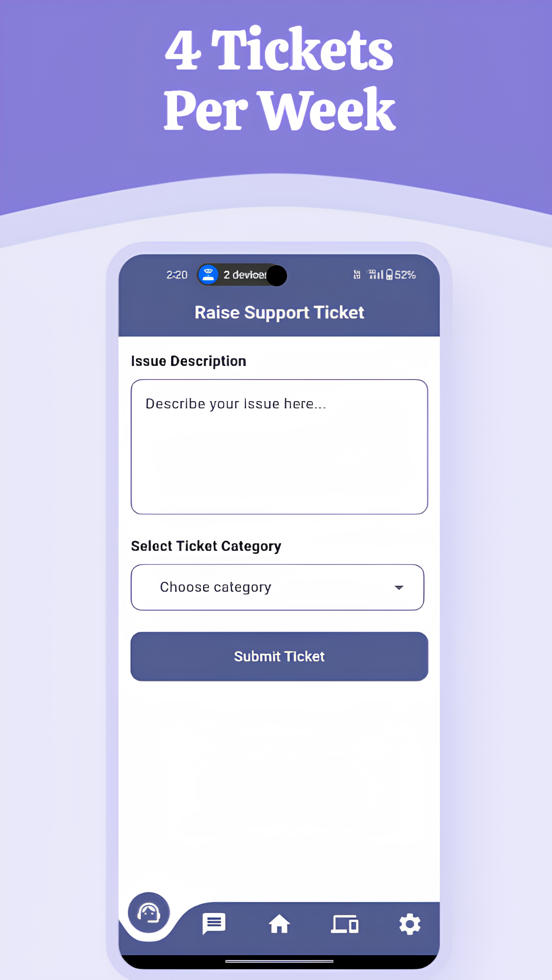Tap the 2:20 clock in status bar
This screenshot has width=552, height=980.
coord(177,275)
